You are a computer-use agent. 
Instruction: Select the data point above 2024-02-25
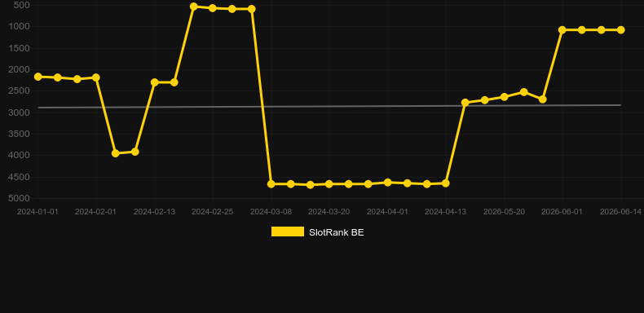click(x=212, y=8)
